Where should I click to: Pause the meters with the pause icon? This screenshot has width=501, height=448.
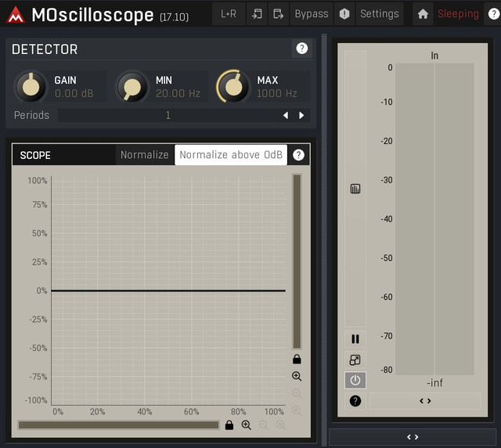tap(355, 339)
